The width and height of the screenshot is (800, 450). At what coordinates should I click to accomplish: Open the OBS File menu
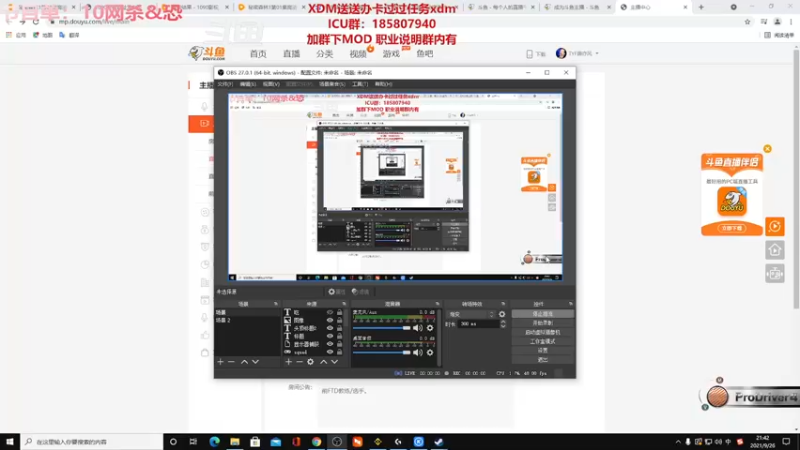coord(225,84)
